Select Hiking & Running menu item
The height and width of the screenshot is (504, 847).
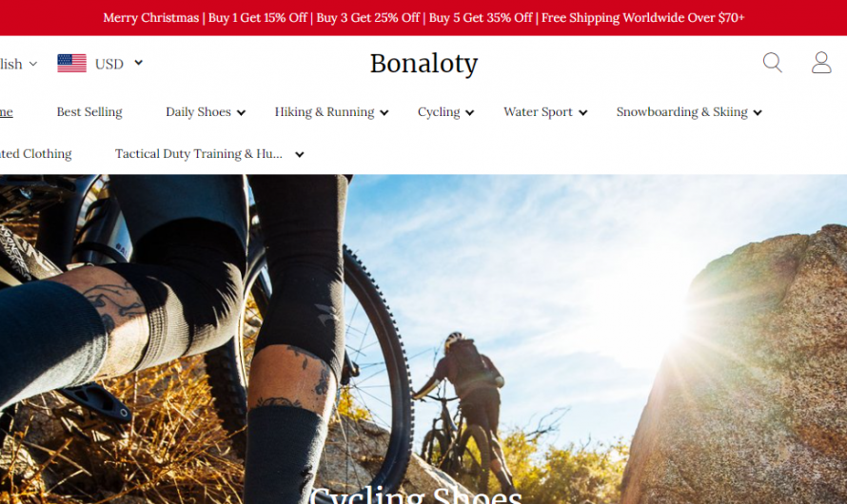click(x=325, y=111)
